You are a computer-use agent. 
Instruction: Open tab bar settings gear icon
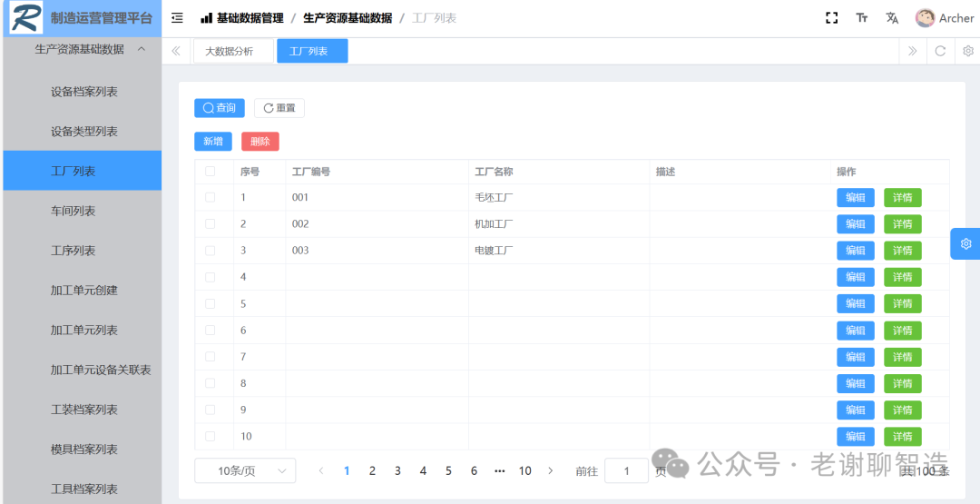pyautogui.click(x=968, y=51)
